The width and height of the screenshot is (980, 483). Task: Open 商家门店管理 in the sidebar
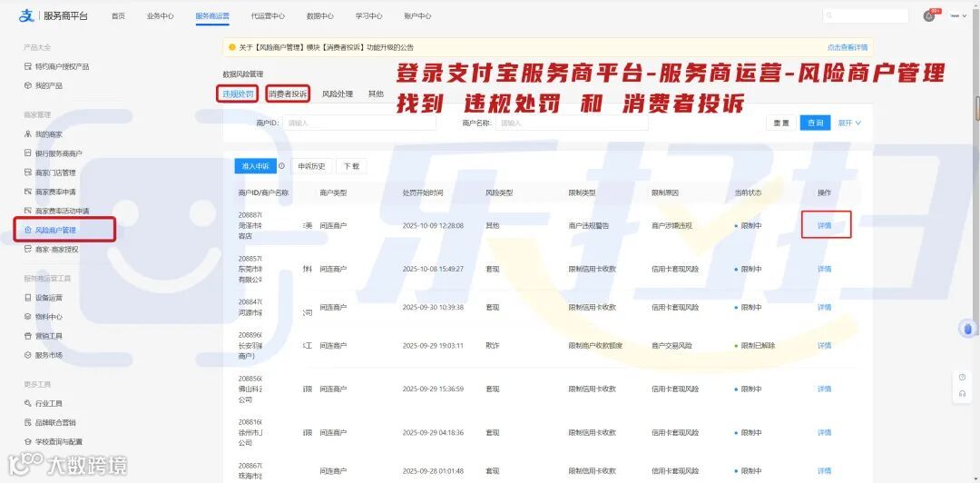pyautogui.click(x=55, y=172)
